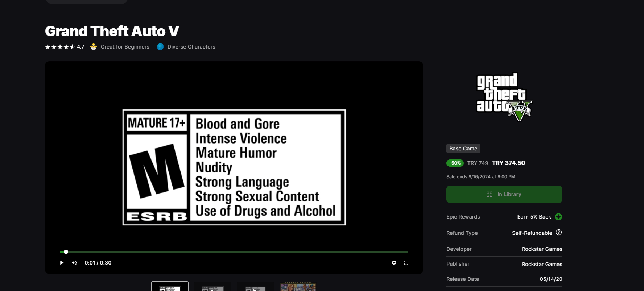Image resolution: width=644 pixels, height=291 pixels.
Task: Click the -50% discount badge
Action: (x=455, y=163)
